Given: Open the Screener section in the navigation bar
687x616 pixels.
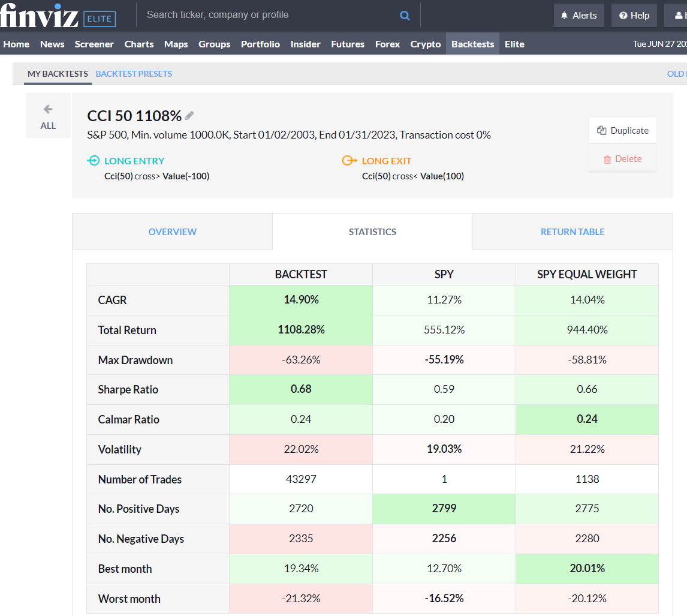Looking at the screenshot, I should point(93,44).
